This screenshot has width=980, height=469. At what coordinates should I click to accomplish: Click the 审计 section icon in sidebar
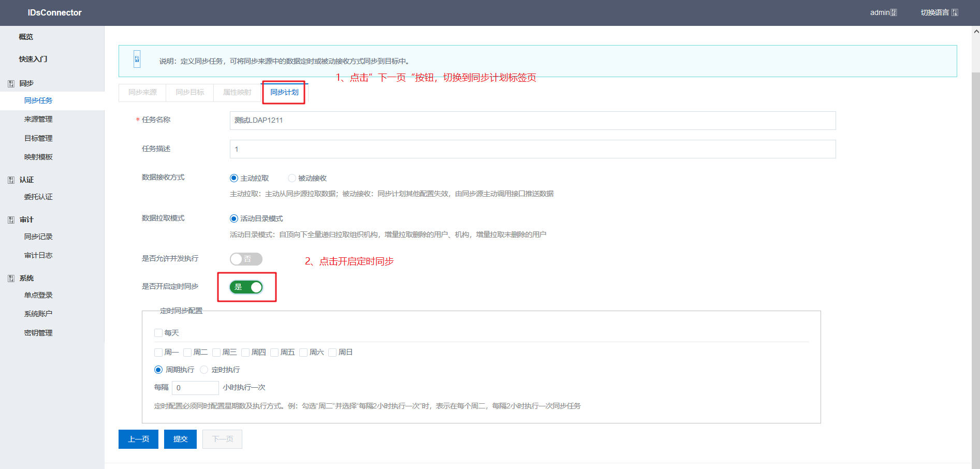click(x=11, y=220)
